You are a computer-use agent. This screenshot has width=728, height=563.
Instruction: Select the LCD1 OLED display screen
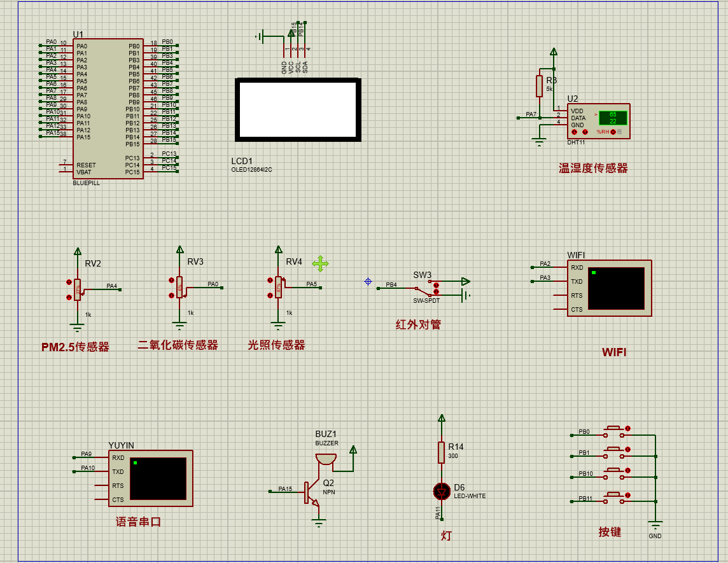click(x=298, y=109)
